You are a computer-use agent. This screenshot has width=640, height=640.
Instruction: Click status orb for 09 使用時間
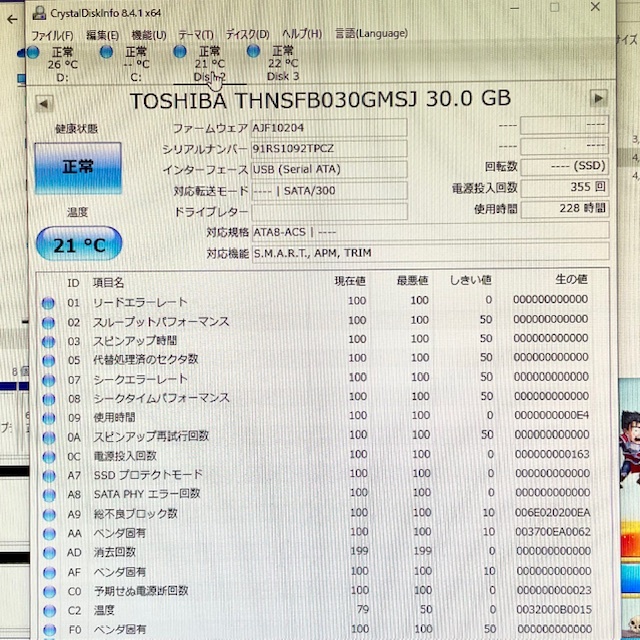coord(49,418)
